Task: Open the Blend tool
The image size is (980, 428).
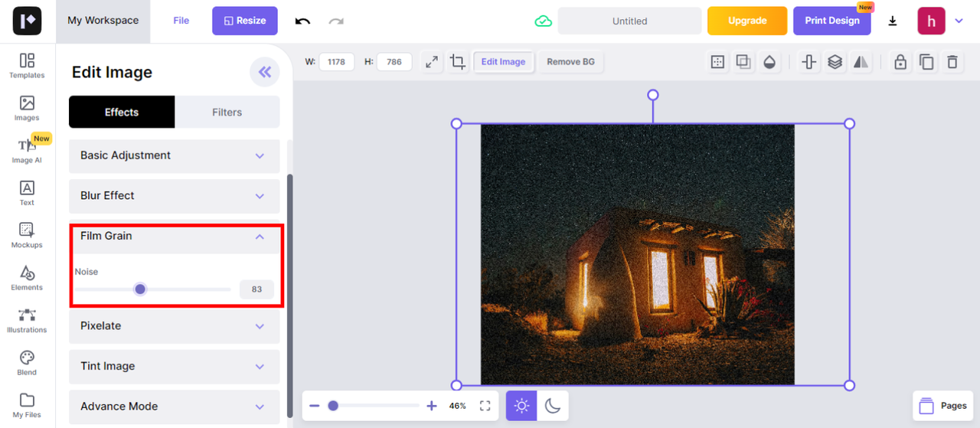Action: tap(27, 364)
